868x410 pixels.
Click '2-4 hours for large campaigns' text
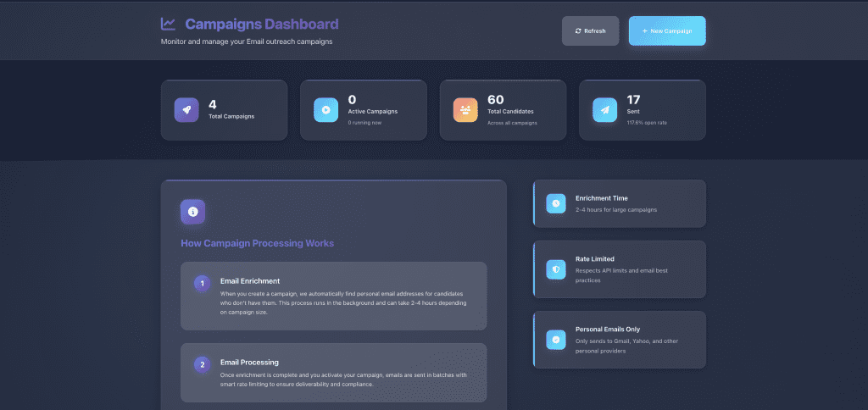[x=616, y=210]
